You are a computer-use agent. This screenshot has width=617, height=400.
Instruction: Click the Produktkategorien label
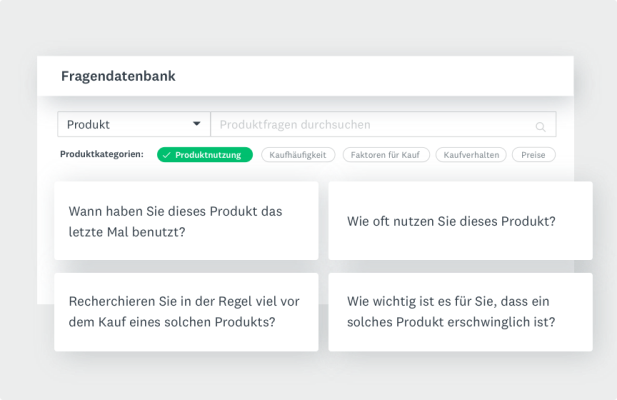[x=101, y=155]
